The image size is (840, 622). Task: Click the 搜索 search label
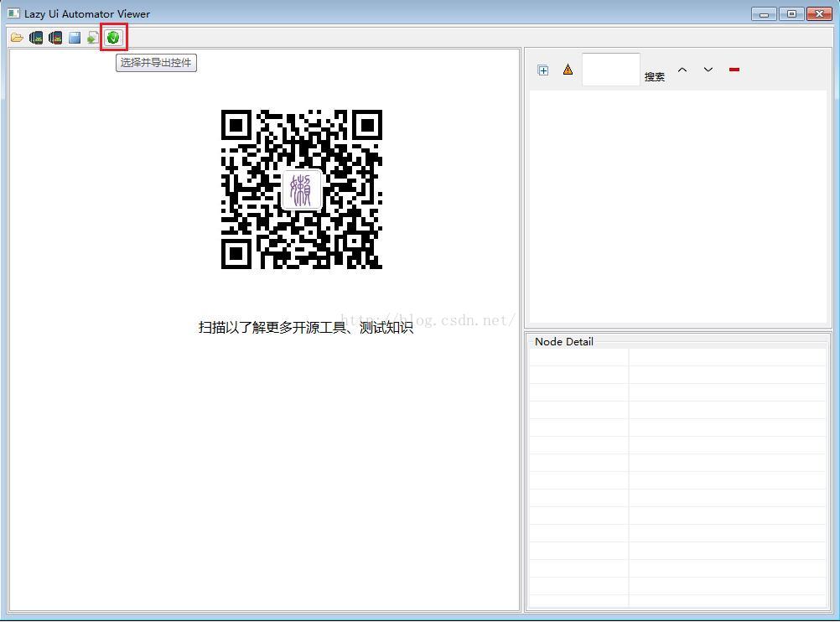point(654,76)
